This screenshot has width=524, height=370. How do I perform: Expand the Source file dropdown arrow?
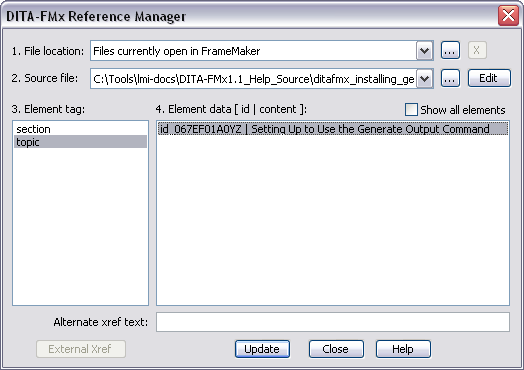(x=424, y=79)
